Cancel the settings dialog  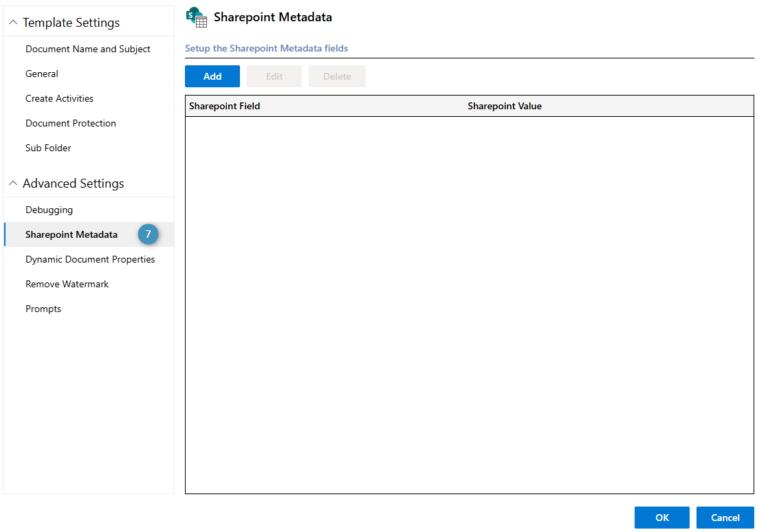725,518
